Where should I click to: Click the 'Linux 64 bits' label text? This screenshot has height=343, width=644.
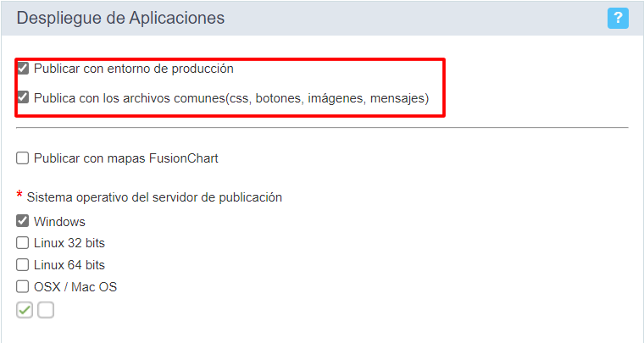[x=69, y=265]
